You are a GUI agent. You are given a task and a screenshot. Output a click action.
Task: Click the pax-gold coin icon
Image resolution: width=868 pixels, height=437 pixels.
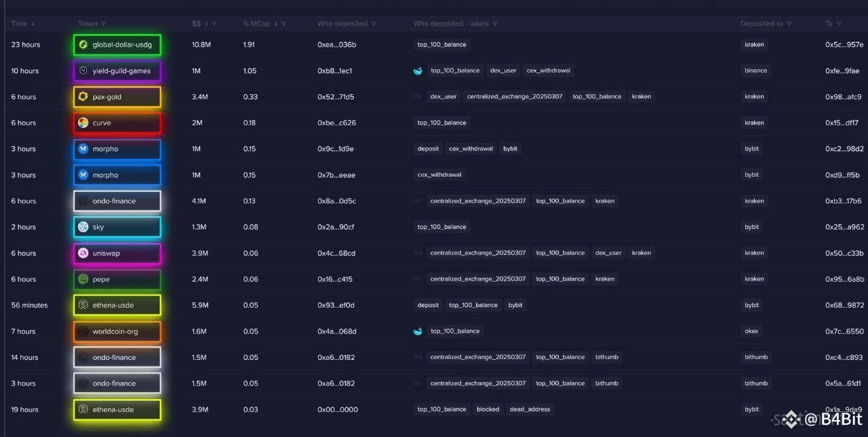83,97
